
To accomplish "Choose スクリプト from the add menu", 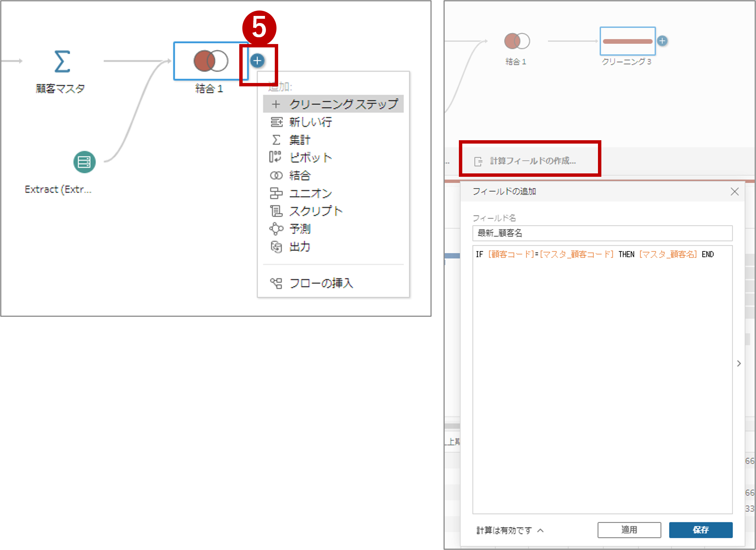I will coord(333,211).
